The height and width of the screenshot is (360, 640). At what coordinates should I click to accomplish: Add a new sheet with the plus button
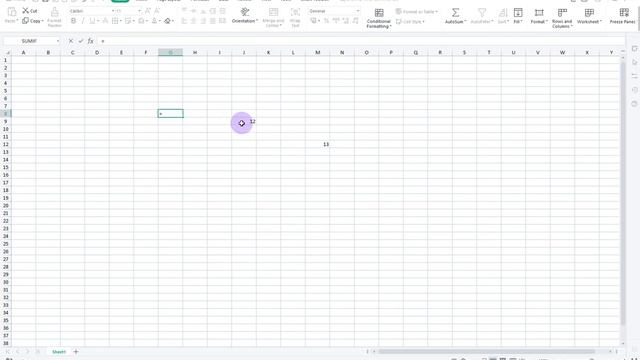pyautogui.click(x=76, y=351)
